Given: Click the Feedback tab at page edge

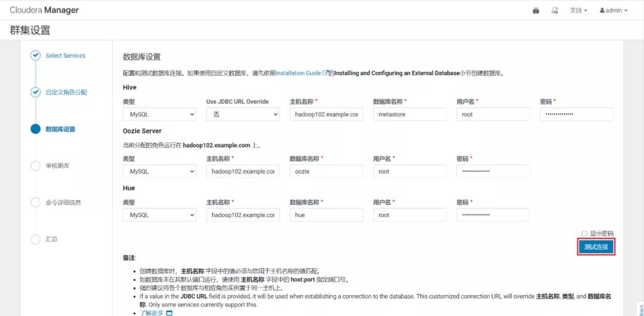Looking at the screenshot, I should [640, 309].
